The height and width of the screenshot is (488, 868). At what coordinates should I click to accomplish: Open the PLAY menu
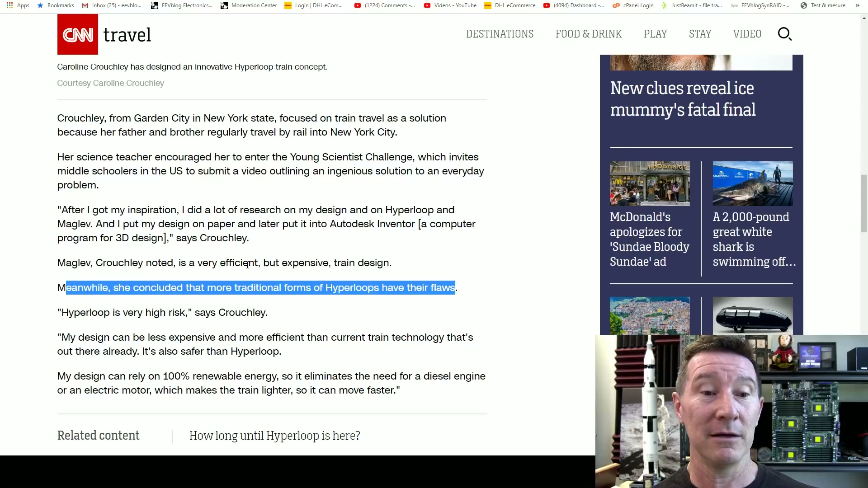(x=655, y=34)
